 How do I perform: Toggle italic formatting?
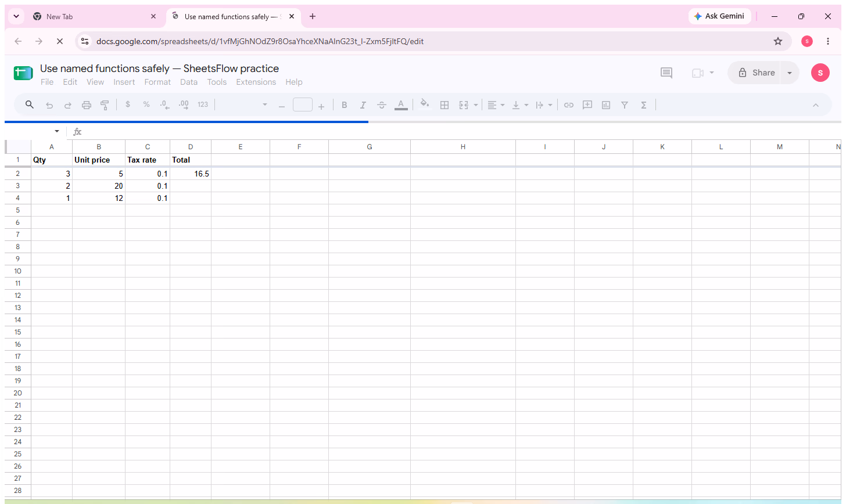point(363,105)
